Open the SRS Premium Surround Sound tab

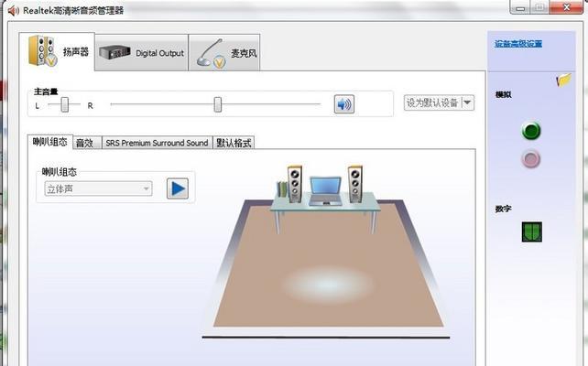click(x=157, y=143)
